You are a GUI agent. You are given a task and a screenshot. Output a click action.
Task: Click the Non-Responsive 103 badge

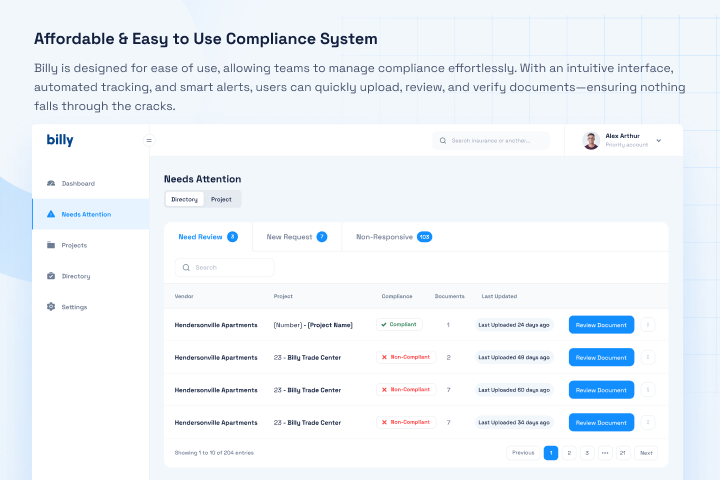pos(424,237)
